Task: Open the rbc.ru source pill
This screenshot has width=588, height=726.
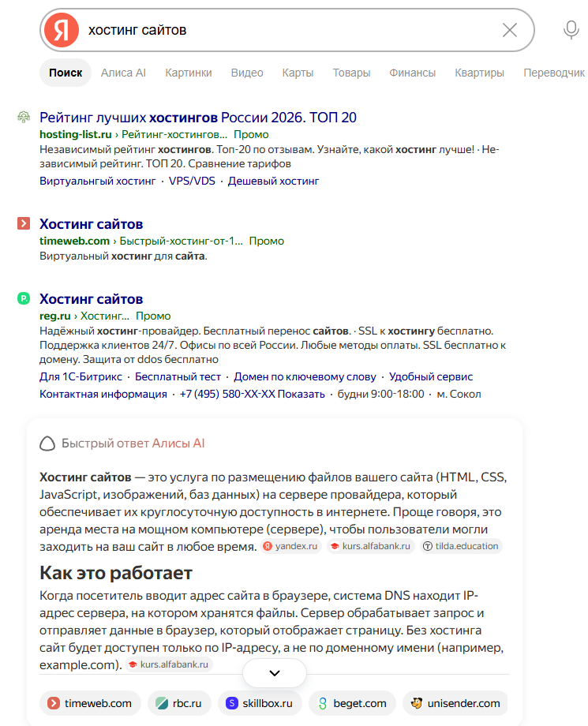Action: click(x=179, y=703)
